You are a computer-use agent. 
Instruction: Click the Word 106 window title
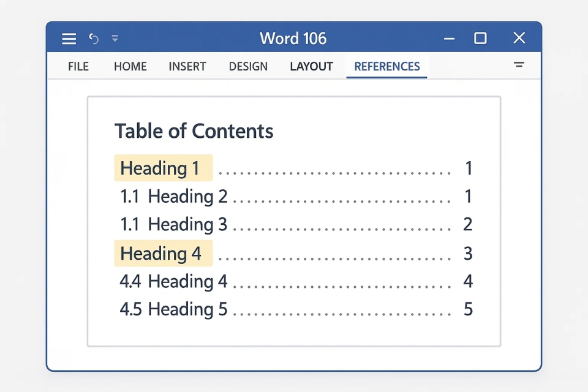293,38
